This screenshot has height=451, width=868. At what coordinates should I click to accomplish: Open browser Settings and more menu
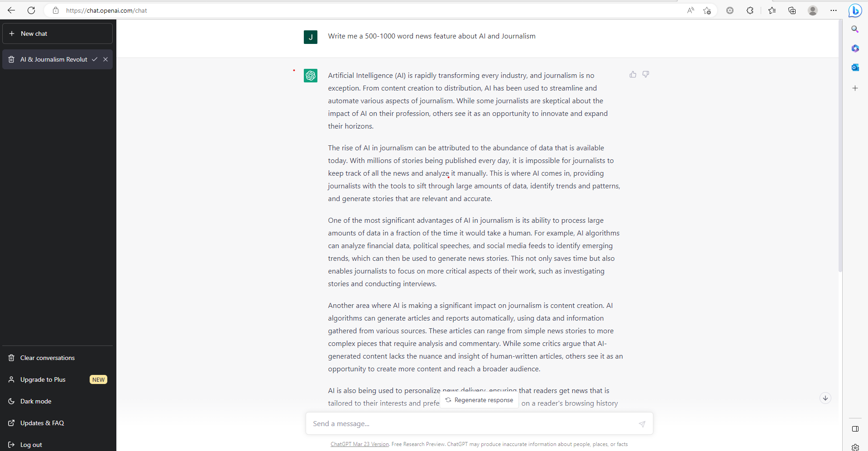833,10
